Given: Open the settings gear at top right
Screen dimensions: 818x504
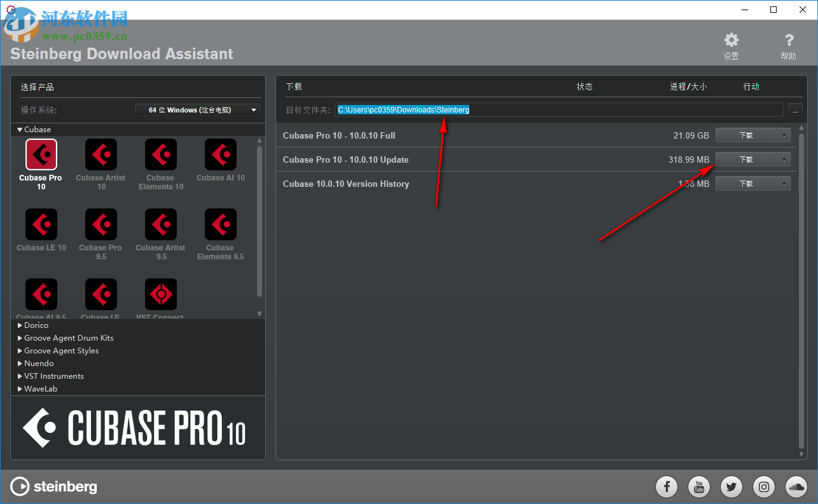Looking at the screenshot, I should click(731, 40).
